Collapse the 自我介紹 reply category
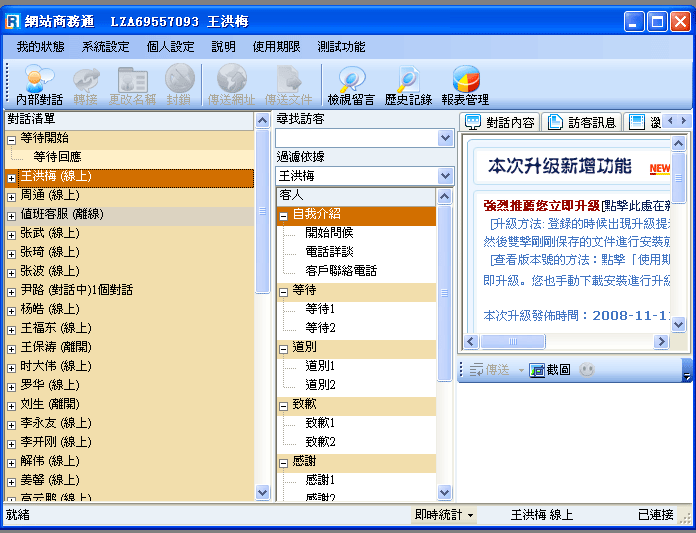Image resolution: width=696 pixels, height=533 pixels. tap(284, 215)
